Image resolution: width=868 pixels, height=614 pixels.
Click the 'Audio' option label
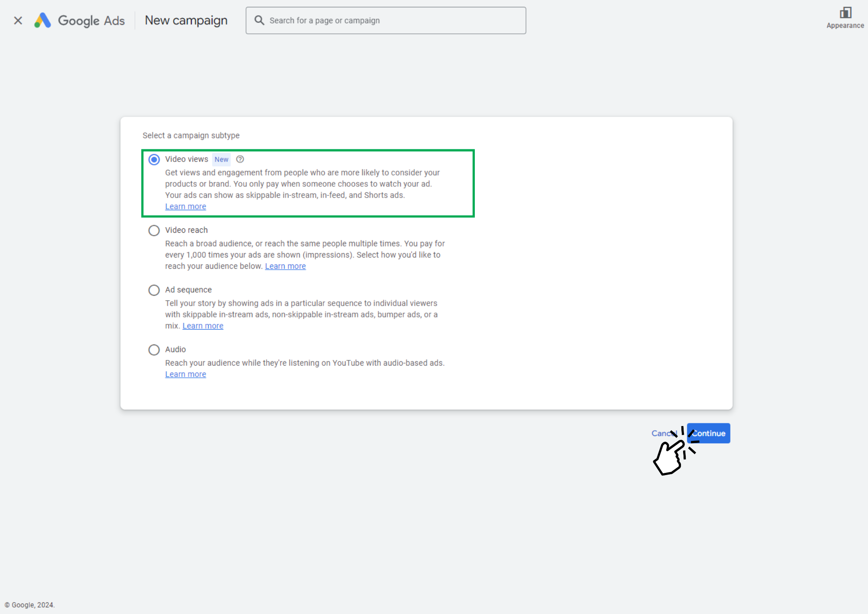(175, 350)
